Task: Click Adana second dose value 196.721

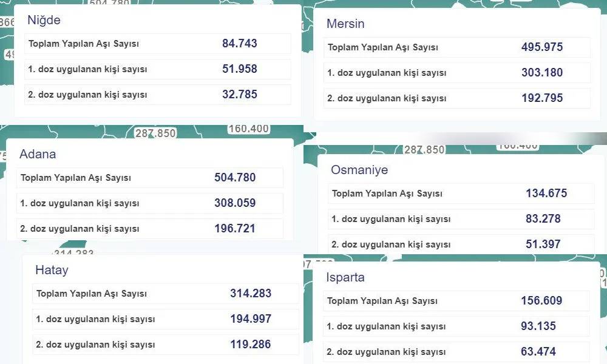Action: [235, 229]
